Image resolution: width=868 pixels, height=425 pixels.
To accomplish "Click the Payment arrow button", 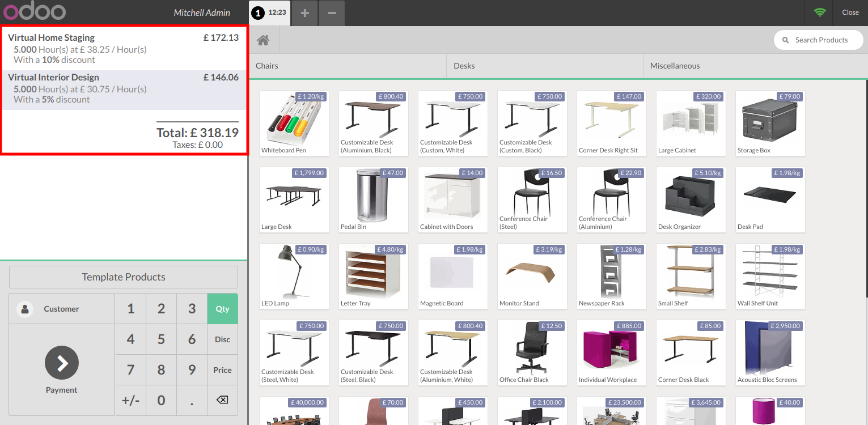I will click(x=62, y=363).
